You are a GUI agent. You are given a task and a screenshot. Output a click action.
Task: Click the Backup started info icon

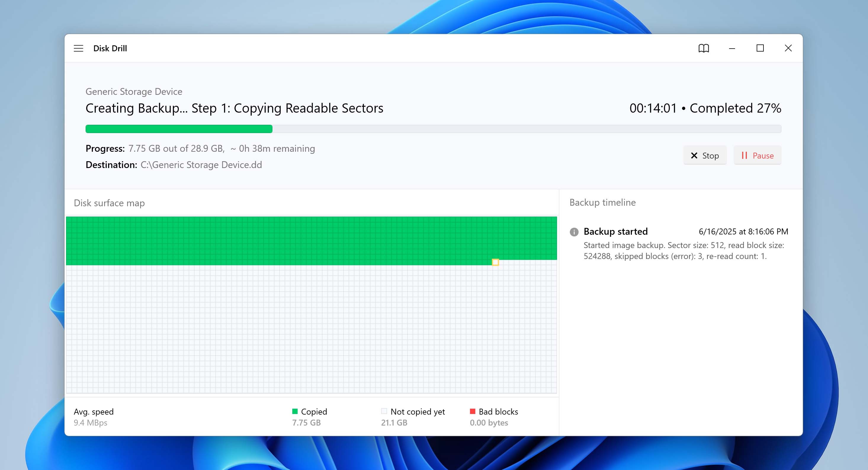point(574,232)
